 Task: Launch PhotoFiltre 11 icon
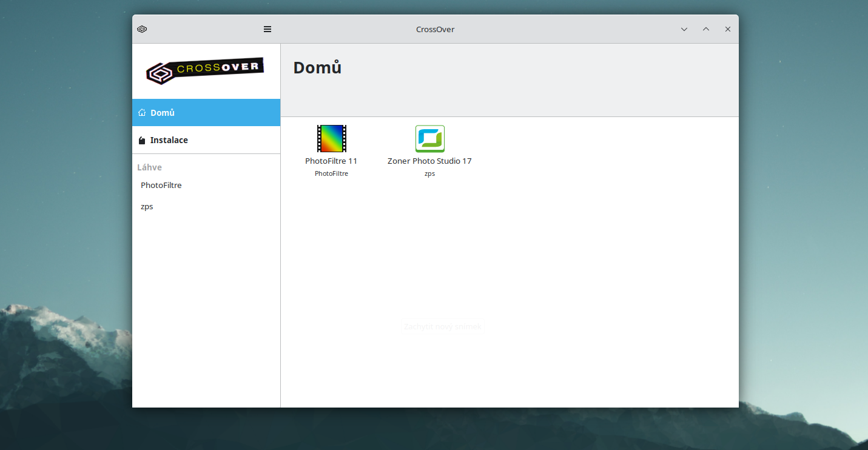331,138
